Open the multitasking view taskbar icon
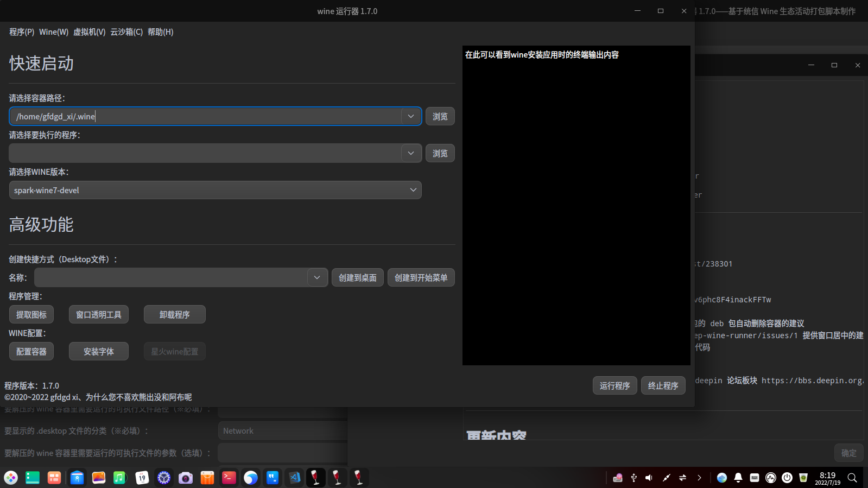The image size is (868, 488). tap(33, 478)
